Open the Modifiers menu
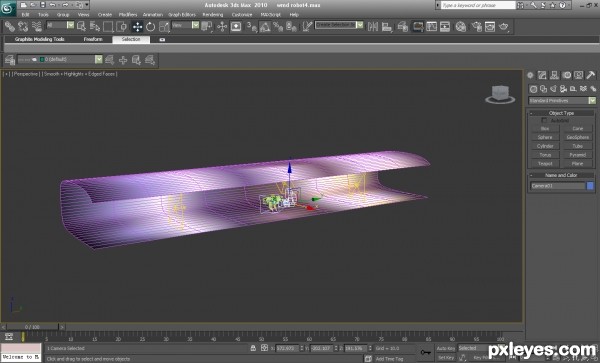 click(x=128, y=15)
